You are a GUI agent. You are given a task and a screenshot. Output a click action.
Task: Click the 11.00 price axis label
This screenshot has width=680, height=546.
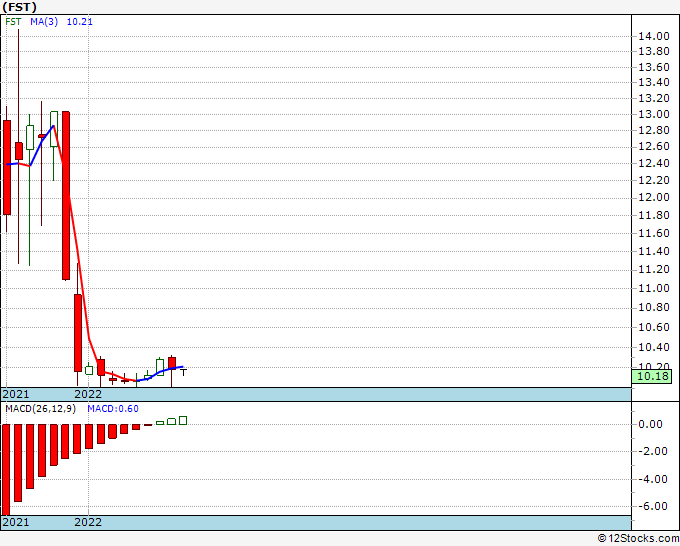(654, 288)
